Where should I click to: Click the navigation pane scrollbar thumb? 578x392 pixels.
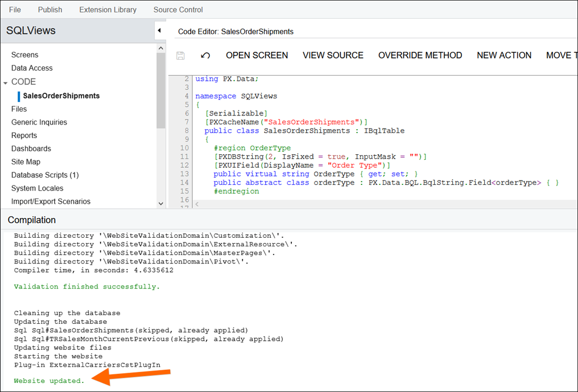pyautogui.click(x=161, y=90)
